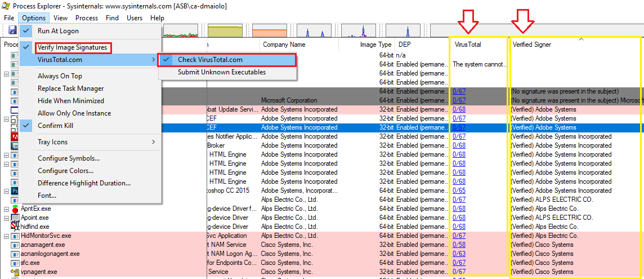Collapse the ApntEx.exe tree node
The image size is (644, 279).
click(x=6, y=209)
